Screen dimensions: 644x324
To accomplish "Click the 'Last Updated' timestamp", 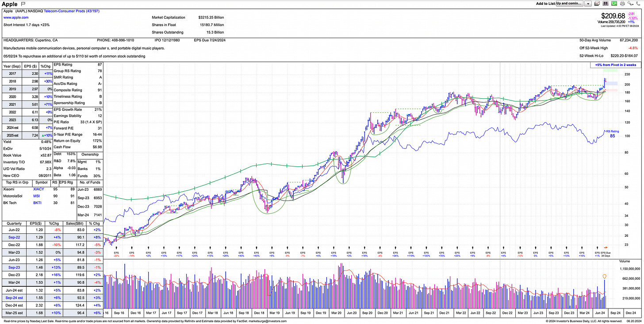I will 621,26.
